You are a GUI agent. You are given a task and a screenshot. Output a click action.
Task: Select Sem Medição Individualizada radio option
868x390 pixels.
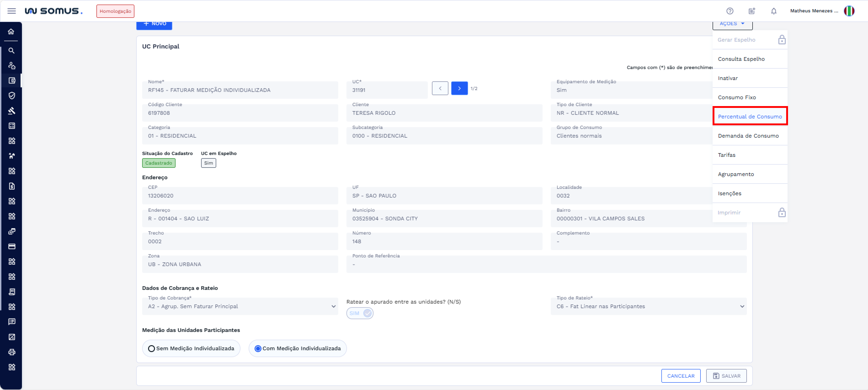coord(152,349)
